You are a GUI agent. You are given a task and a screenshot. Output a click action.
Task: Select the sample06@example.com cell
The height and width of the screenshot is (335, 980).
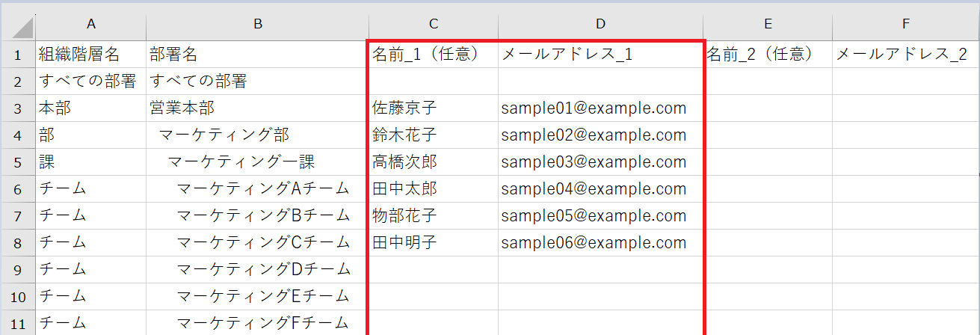(600, 243)
